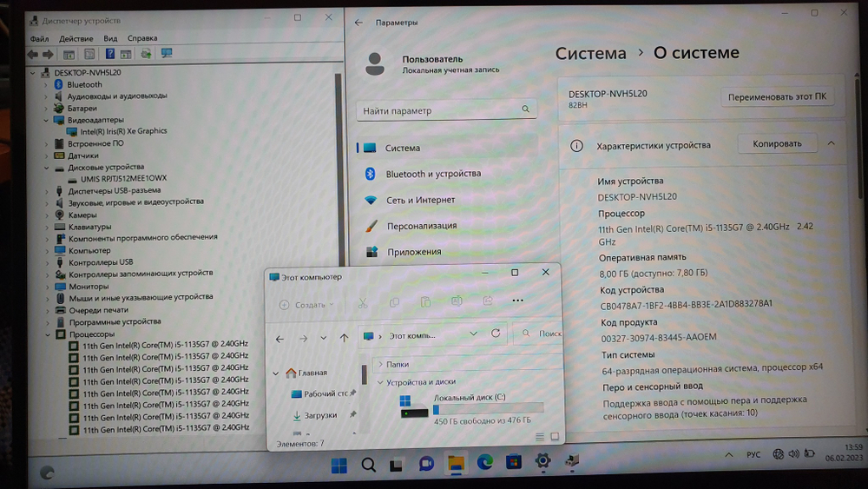The width and height of the screenshot is (868, 489).
Task: Click the Cut scissors icon in Explorer
Action: click(363, 303)
